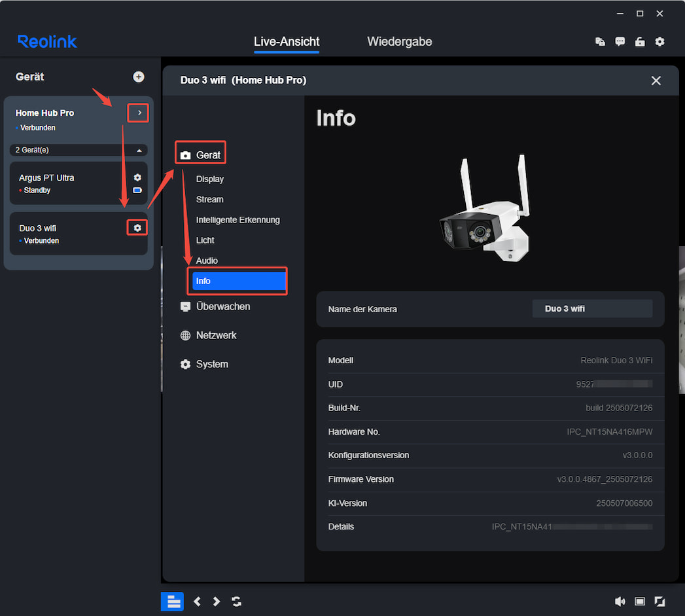This screenshot has width=685, height=616.
Task: Add a new device with plus icon
Action: click(x=139, y=77)
